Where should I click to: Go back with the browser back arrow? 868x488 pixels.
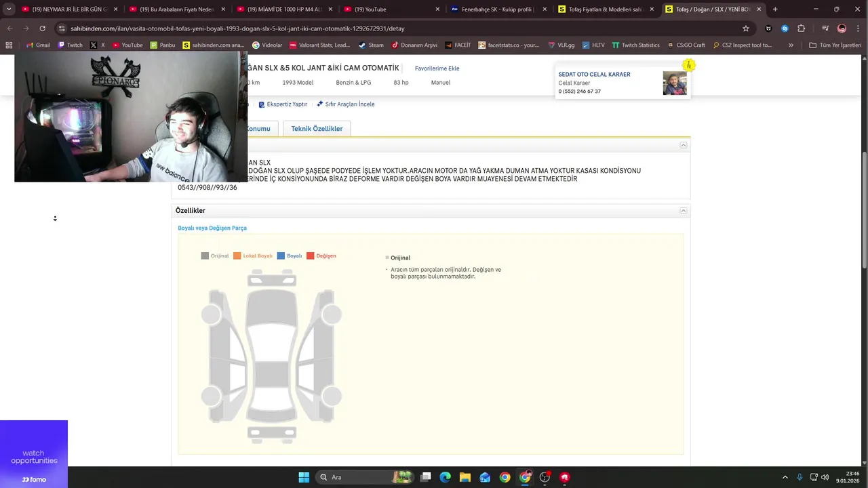[x=9, y=28]
